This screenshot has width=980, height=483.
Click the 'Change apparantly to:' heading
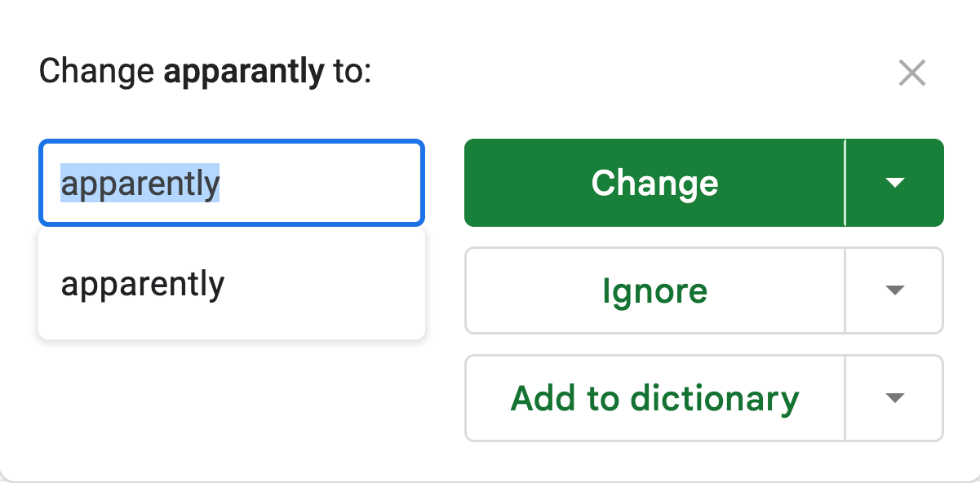(x=205, y=72)
